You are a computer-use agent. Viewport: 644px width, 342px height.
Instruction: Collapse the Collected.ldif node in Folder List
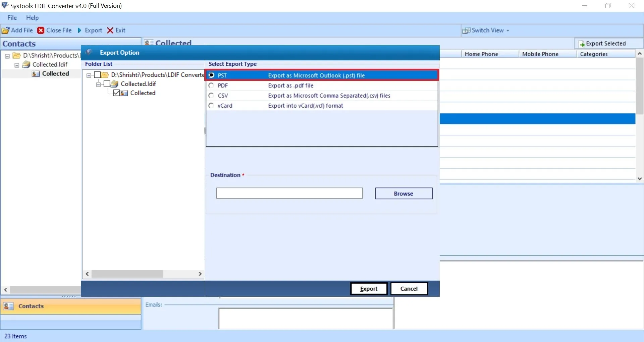pos(98,84)
